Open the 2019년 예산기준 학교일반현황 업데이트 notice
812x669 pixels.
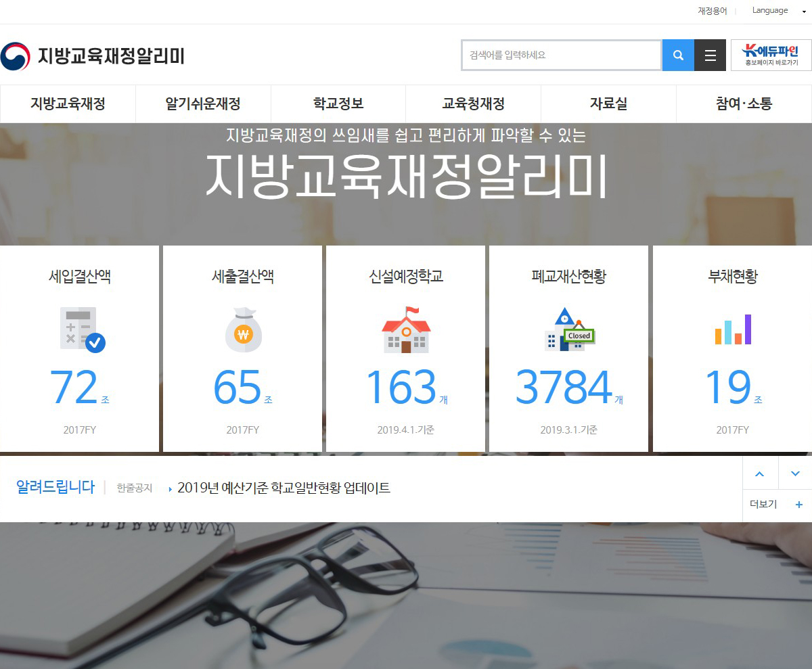click(x=284, y=488)
